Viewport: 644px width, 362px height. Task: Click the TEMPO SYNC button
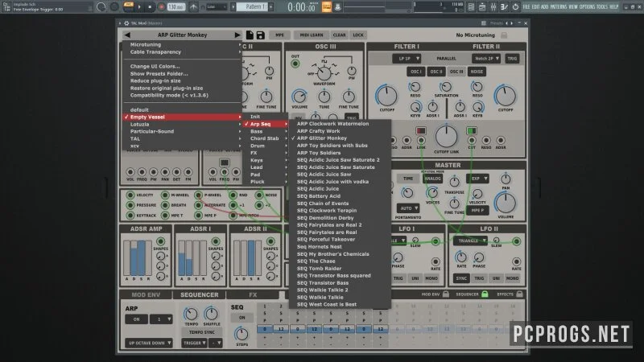(x=202, y=332)
